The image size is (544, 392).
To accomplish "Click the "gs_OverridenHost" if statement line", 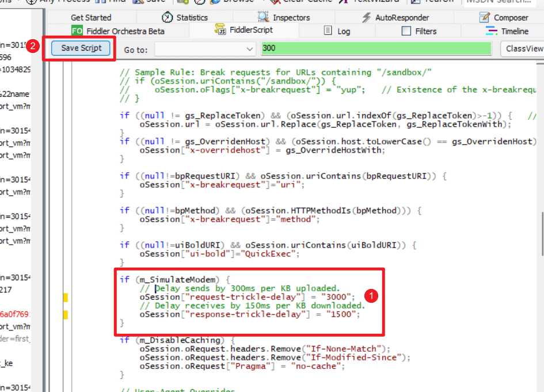I will point(328,142).
